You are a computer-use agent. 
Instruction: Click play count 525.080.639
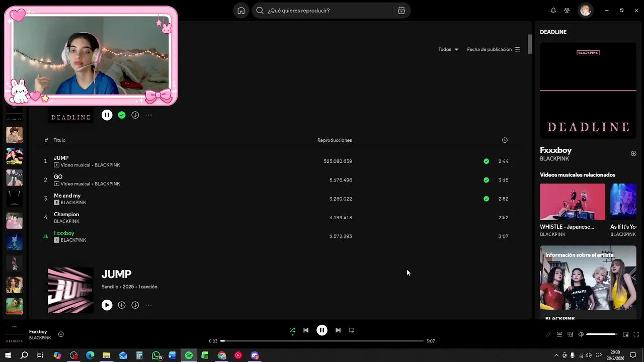(x=338, y=161)
